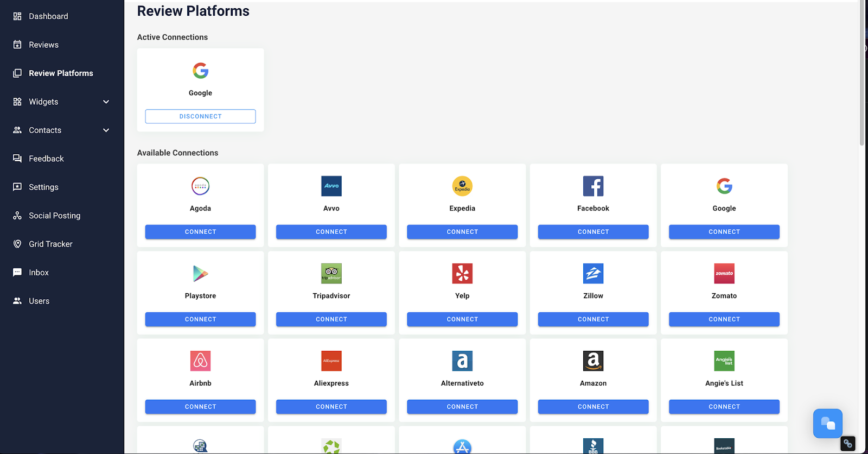Connect the Facebook platform
Viewport: 868px width, 454px height.
(593, 232)
